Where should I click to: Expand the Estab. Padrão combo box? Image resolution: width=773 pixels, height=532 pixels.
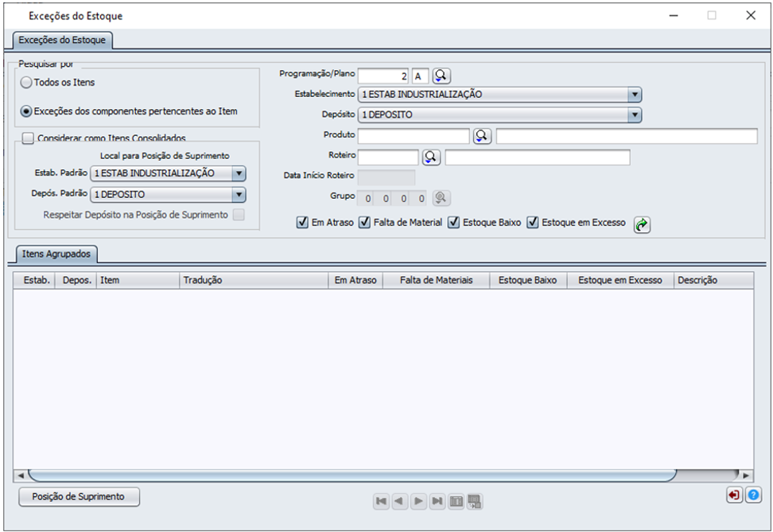[239, 174]
